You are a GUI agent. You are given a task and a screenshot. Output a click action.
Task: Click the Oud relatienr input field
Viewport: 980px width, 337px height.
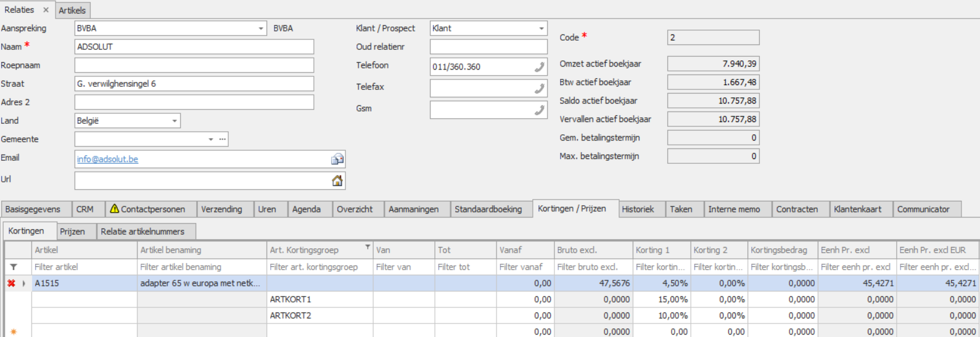click(488, 47)
